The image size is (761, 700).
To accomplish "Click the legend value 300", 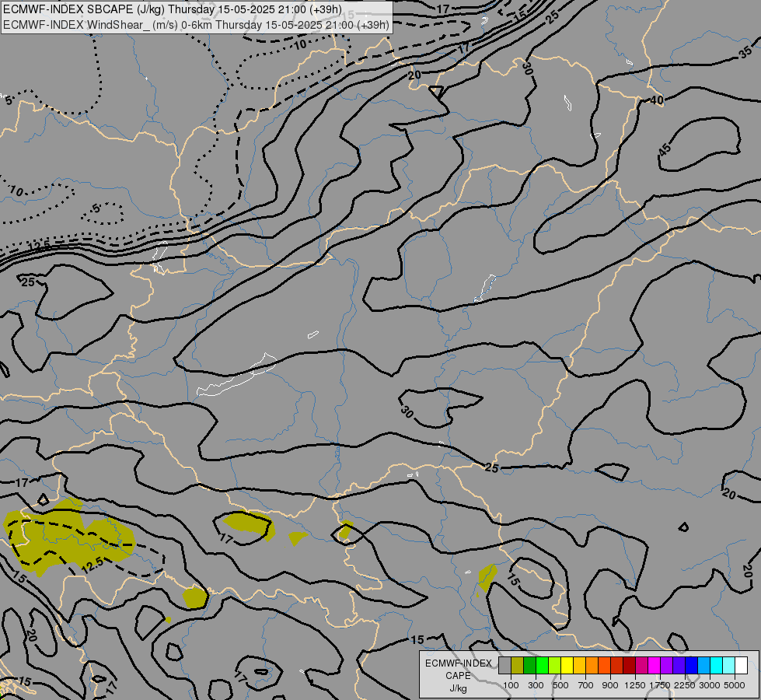I will click(x=536, y=685).
